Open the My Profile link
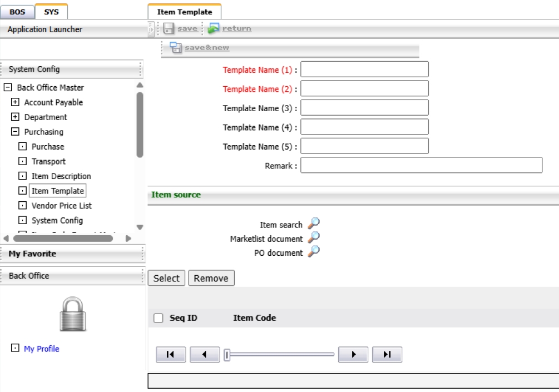The height and width of the screenshot is (392, 559). tap(41, 349)
